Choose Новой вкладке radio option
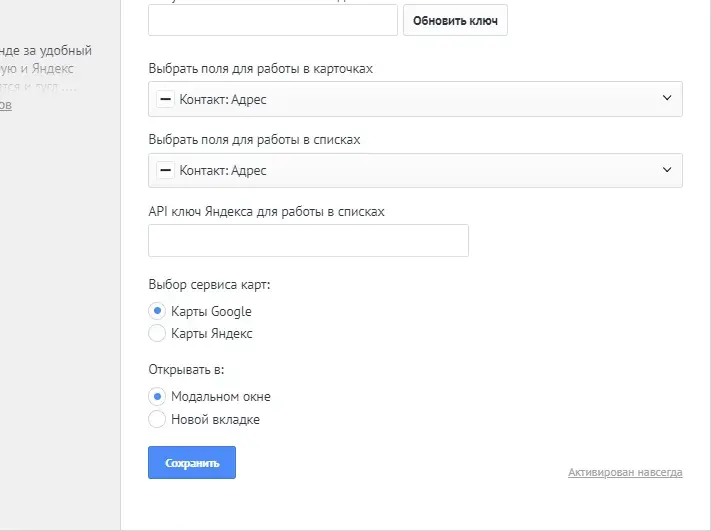Viewport: 711px width, 531px height. point(157,419)
